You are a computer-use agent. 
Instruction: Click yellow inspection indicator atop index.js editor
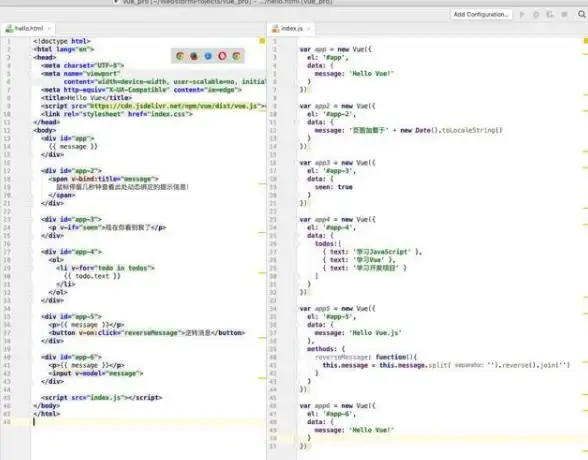586,41
